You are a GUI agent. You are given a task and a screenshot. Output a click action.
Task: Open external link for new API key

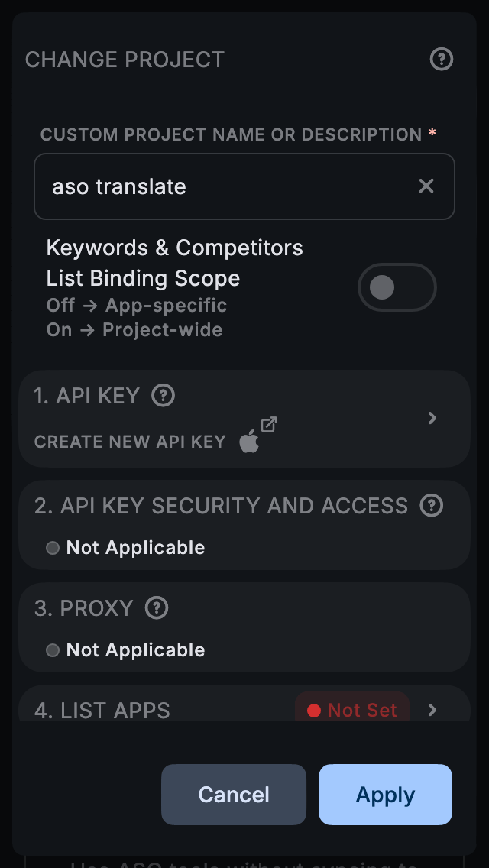click(269, 424)
